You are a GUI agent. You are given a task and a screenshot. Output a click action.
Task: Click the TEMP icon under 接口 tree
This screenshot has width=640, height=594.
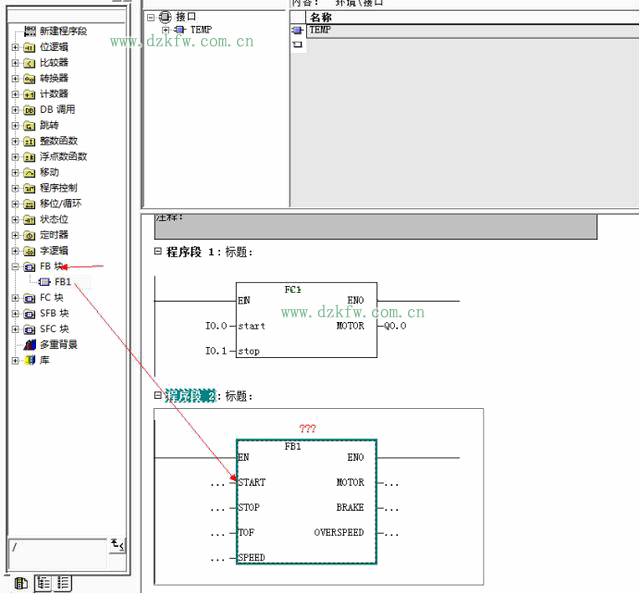coord(180,30)
